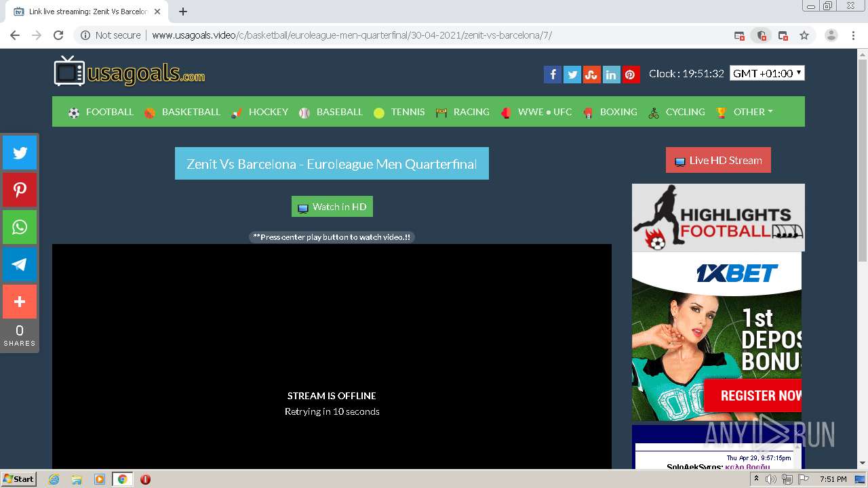This screenshot has width=868, height=488.
Task: Open the Windows Start menu
Action: point(19,479)
